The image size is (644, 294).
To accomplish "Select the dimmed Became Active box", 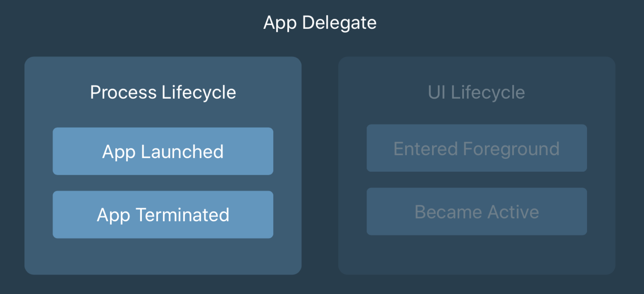I will [x=477, y=211].
